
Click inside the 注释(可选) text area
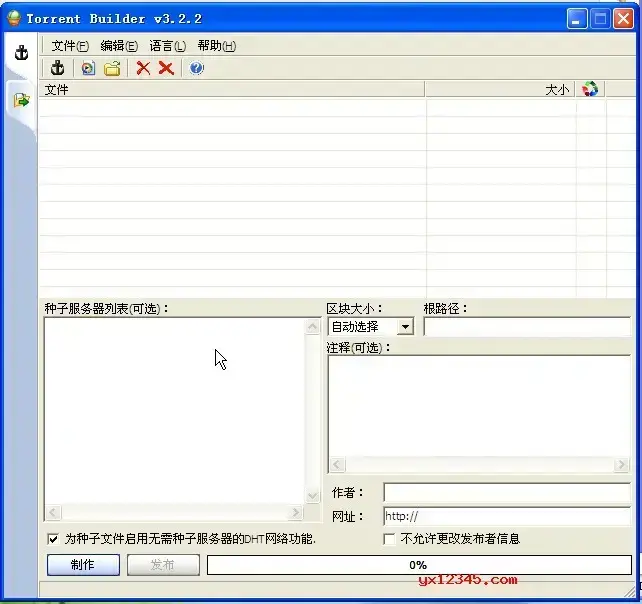(x=479, y=407)
